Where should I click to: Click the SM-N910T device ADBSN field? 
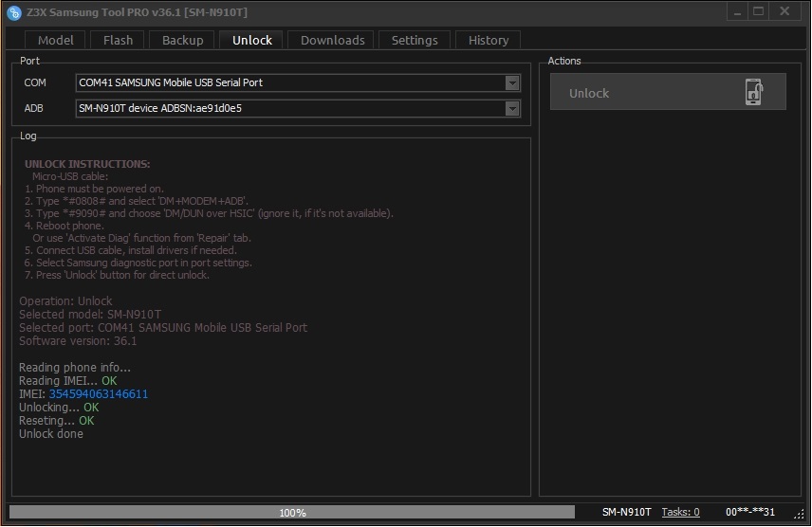point(298,109)
